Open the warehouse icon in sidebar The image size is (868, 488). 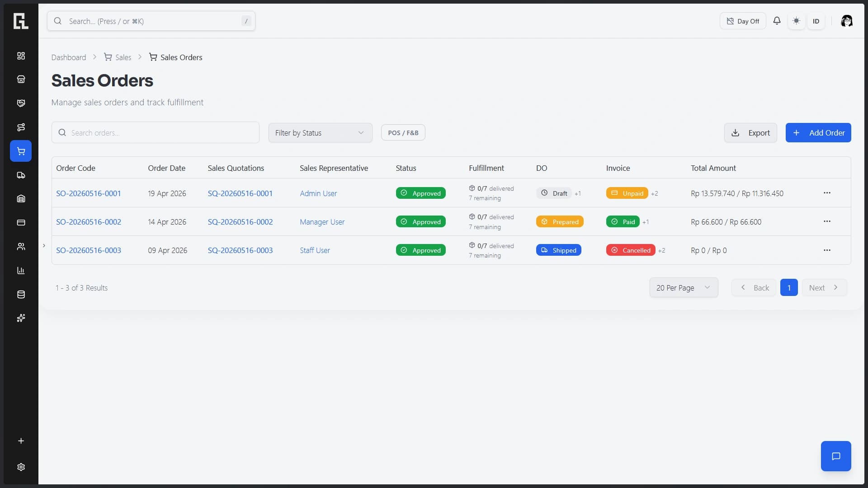21,198
